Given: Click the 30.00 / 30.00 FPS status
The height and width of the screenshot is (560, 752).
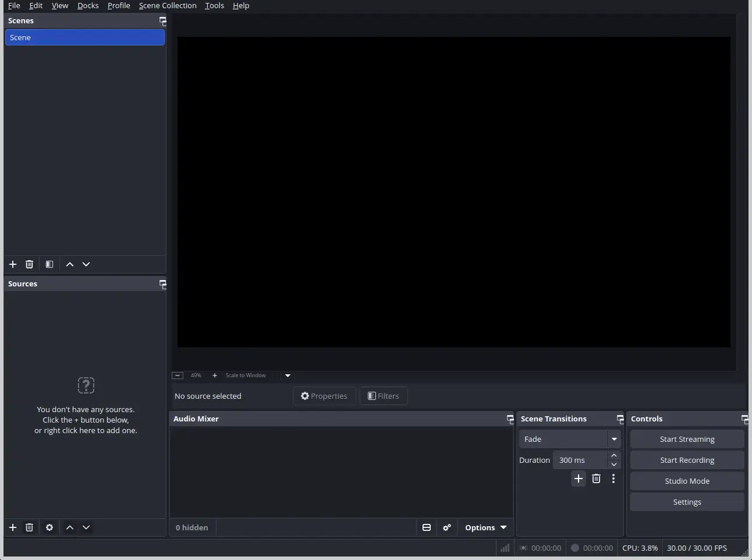Looking at the screenshot, I should point(697,548).
